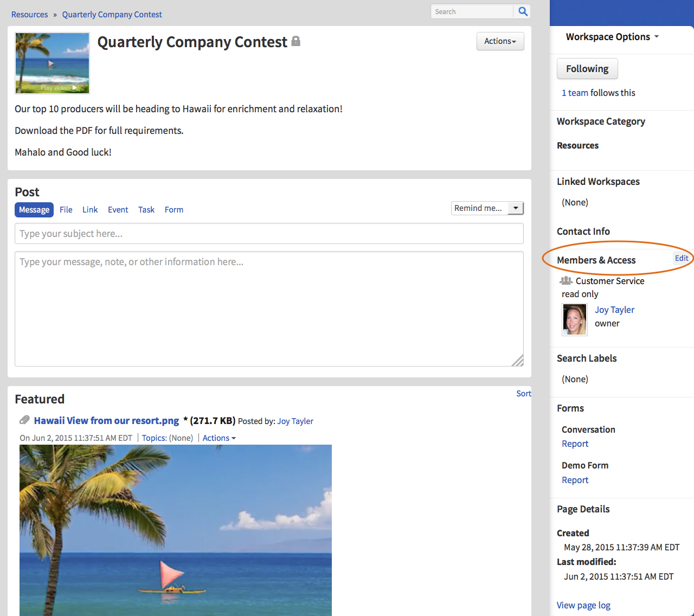694x616 pixels.
Task: Play the workspace video thumbnail
Action: [52, 63]
